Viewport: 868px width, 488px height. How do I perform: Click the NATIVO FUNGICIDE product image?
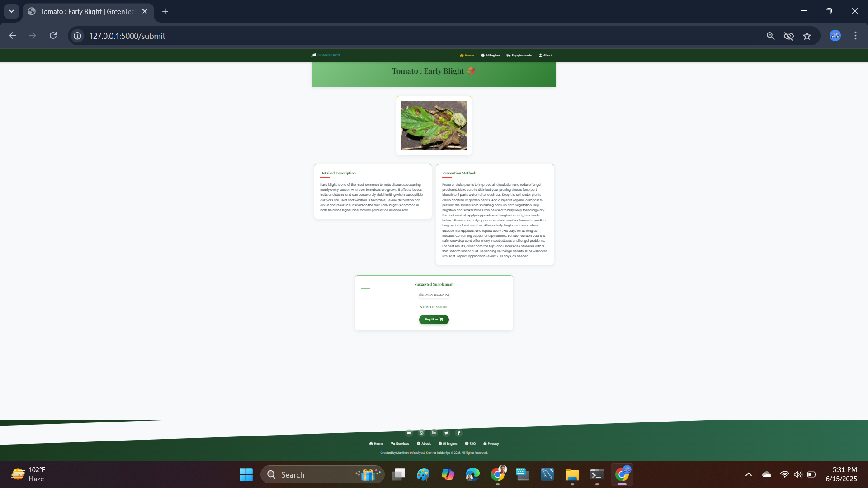tap(434, 295)
